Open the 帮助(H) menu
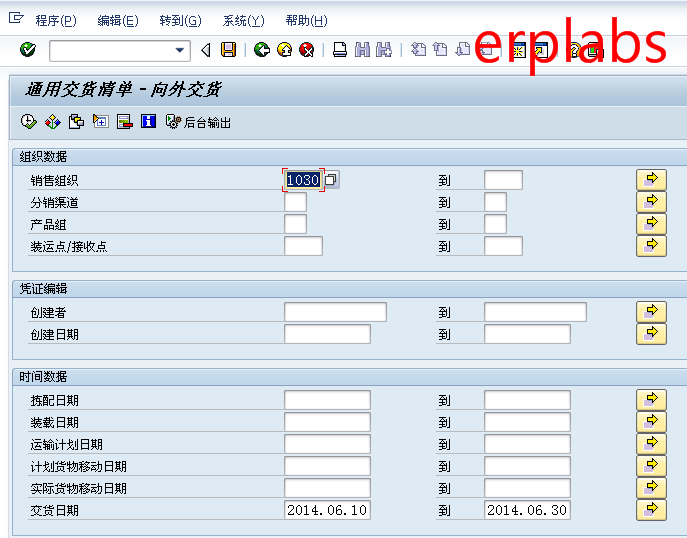Viewport: 687px width, 538px height. click(x=306, y=21)
